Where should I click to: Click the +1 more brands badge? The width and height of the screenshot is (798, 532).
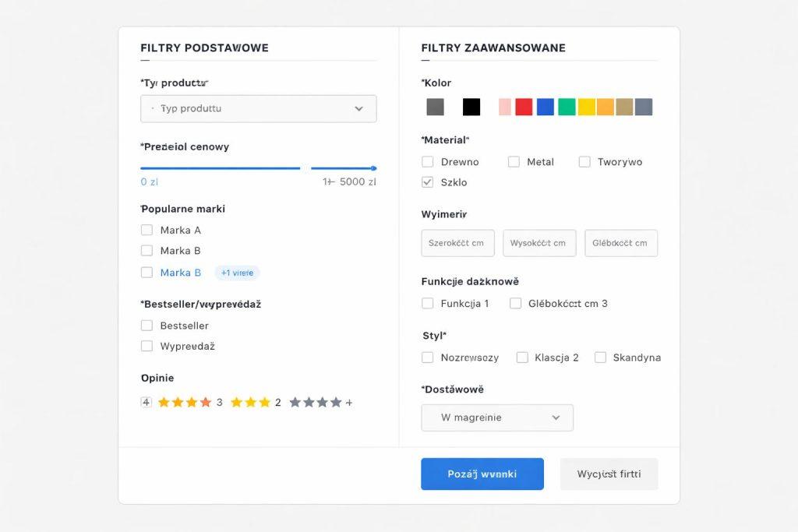coord(237,273)
